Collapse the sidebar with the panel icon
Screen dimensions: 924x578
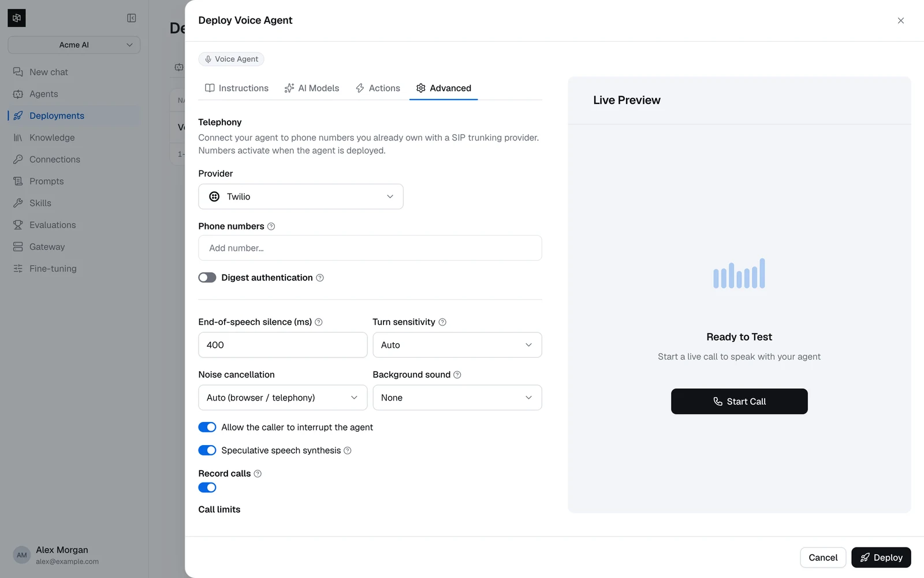tap(132, 18)
